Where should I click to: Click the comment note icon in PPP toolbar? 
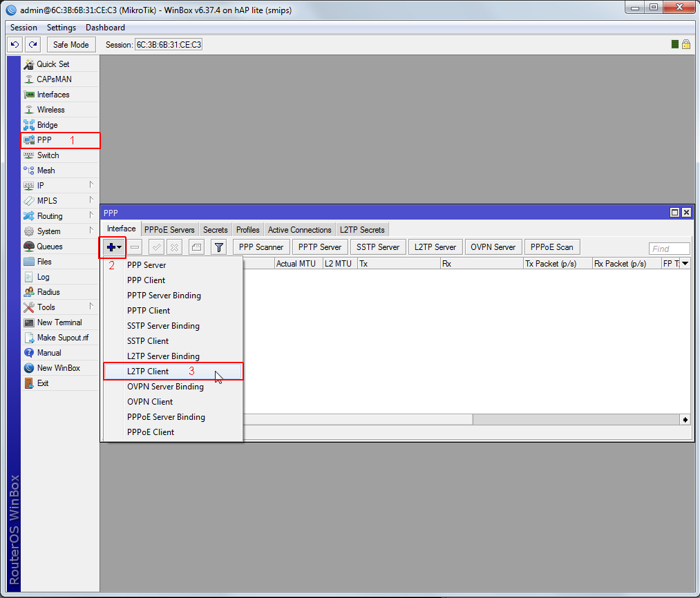click(196, 247)
